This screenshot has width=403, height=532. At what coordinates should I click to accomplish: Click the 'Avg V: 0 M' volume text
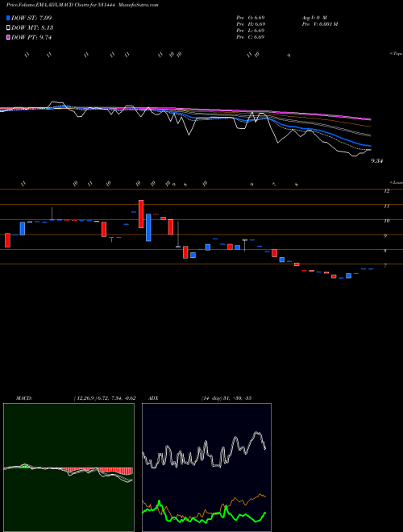click(x=314, y=17)
